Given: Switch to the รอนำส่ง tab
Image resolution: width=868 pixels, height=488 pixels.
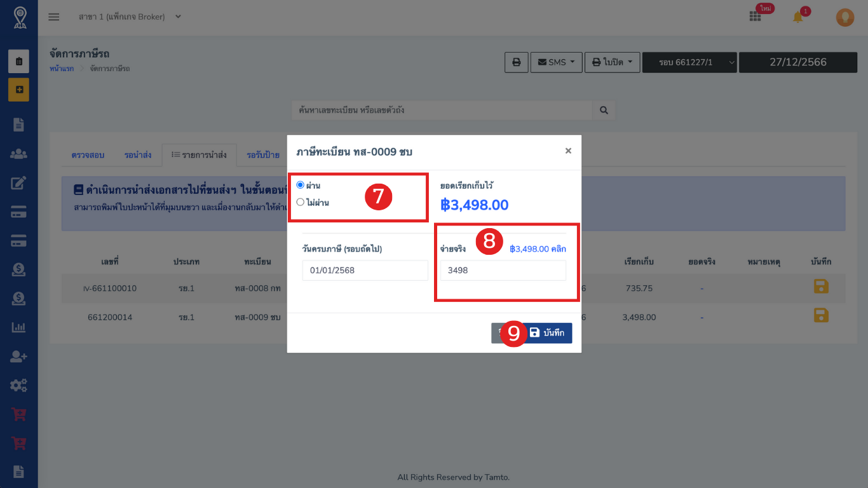Looking at the screenshot, I should point(138,154).
